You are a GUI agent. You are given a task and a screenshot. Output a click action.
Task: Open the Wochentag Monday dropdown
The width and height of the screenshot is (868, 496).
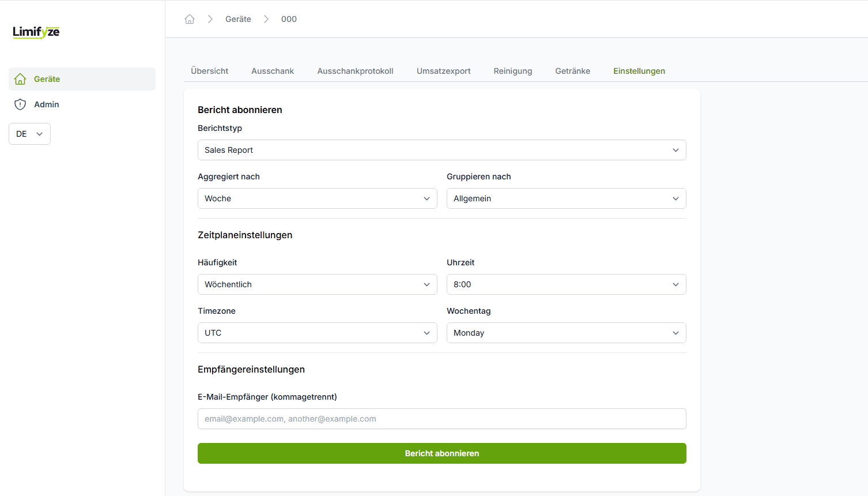pyautogui.click(x=566, y=333)
